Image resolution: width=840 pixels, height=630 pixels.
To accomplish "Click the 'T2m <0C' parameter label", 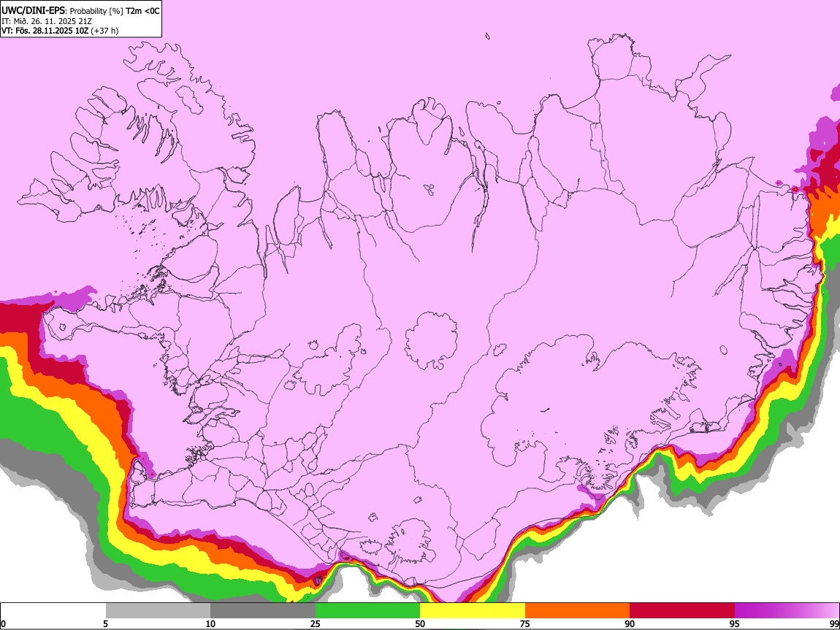I will pos(142,11).
